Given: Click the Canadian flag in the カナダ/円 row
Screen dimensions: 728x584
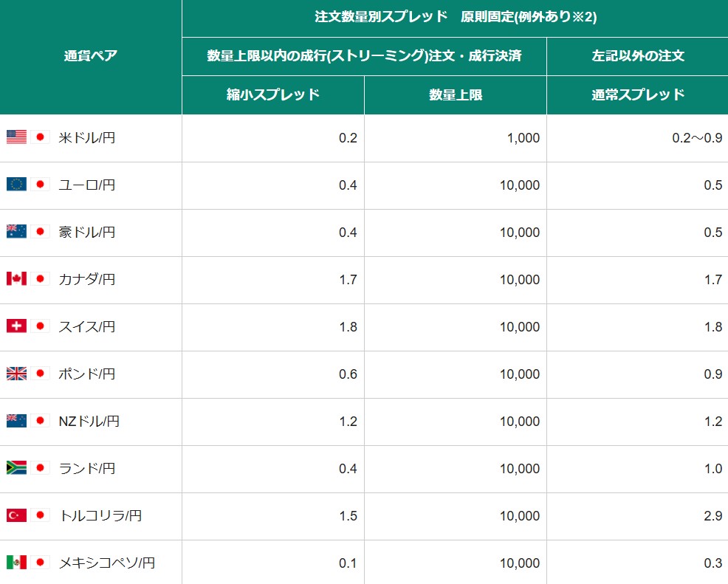Looking at the screenshot, I should coord(17,278).
